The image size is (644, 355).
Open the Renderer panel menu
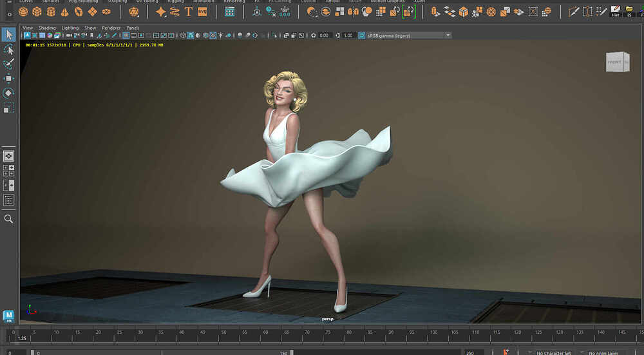pyautogui.click(x=111, y=28)
